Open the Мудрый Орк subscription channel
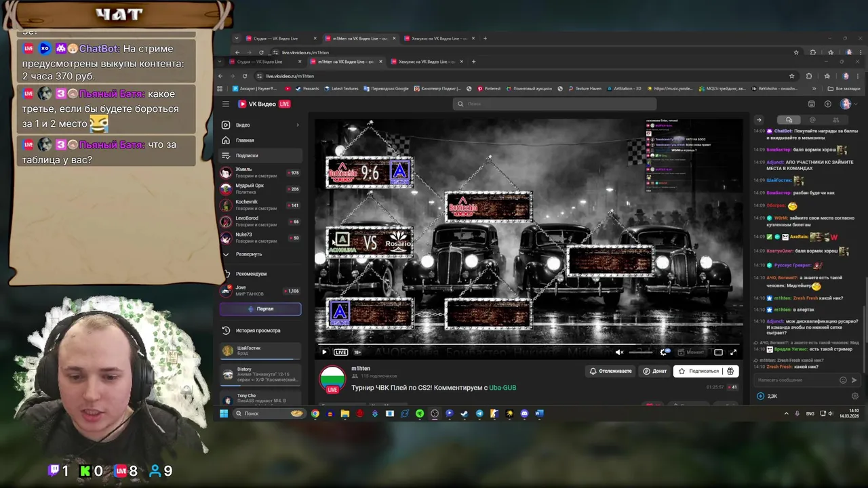This screenshot has width=868, height=488. pos(260,188)
